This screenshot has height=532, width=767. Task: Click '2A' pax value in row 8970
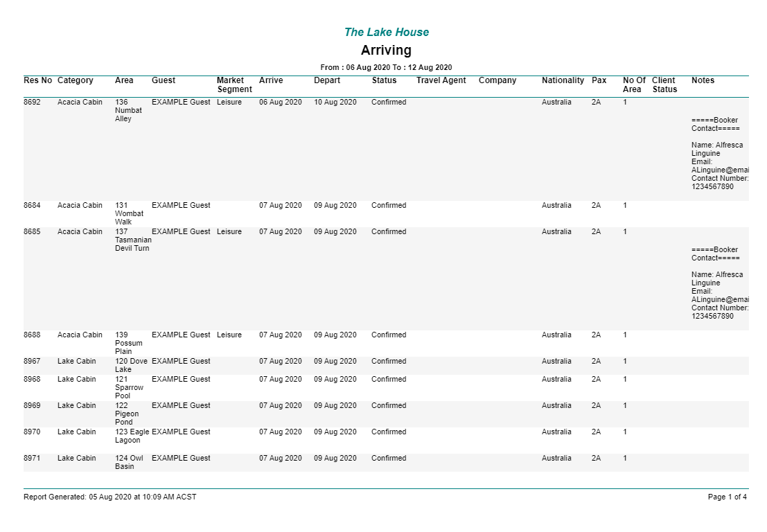[596, 432]
